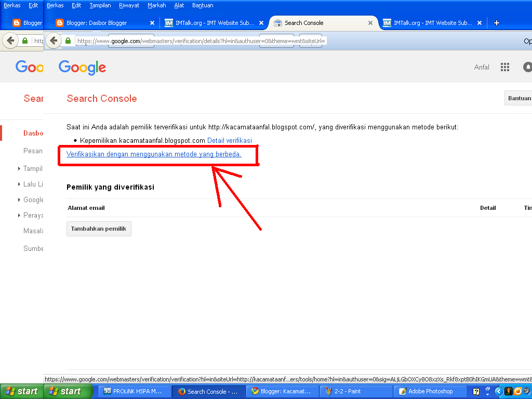
Task: Click the Blogger favicon on Dasbor Blogger tab
Action: [x=59, y=23]
